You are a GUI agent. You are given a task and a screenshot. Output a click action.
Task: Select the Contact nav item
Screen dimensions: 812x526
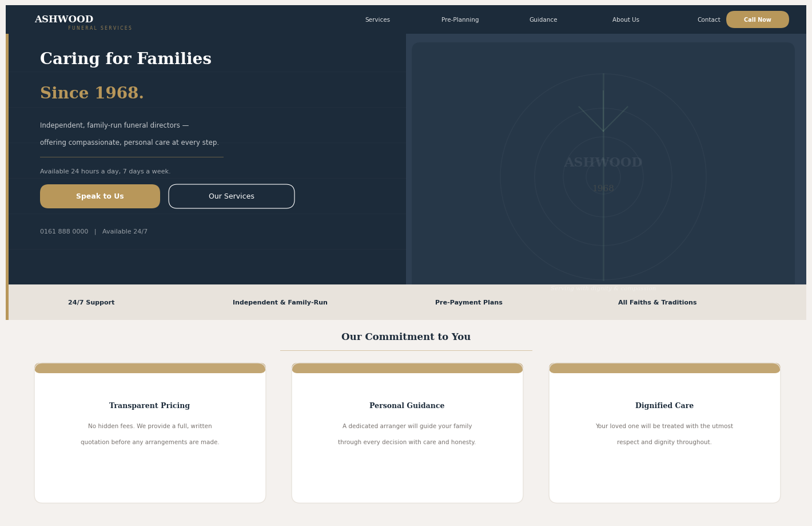(x=708, y=20)
